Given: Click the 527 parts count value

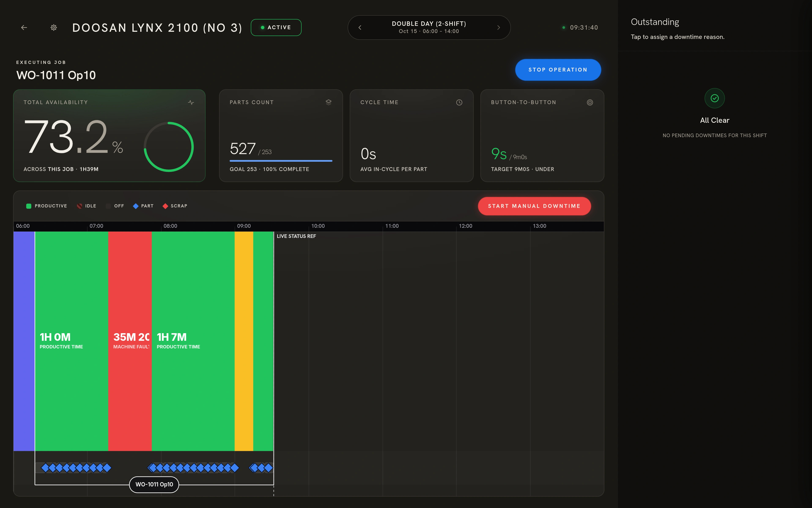Looking at the screenshot, I should coord(243,149).
